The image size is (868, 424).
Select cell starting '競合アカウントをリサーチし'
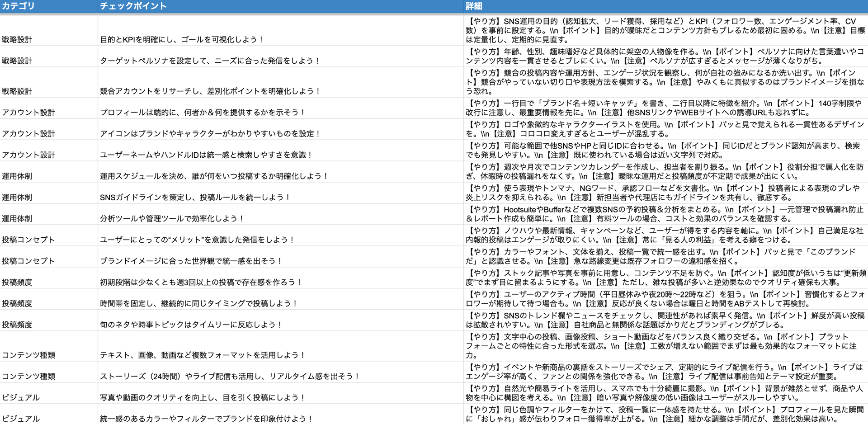281,82
